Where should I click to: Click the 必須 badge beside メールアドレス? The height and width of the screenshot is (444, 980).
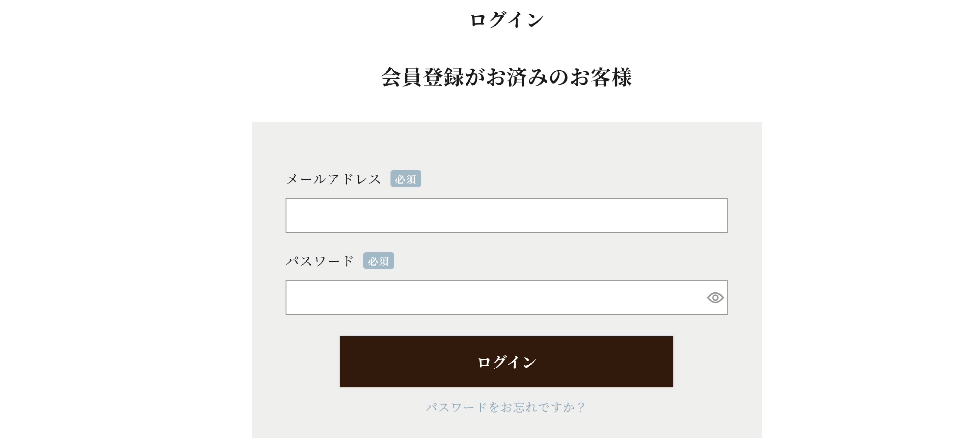(x=406, y=179)
